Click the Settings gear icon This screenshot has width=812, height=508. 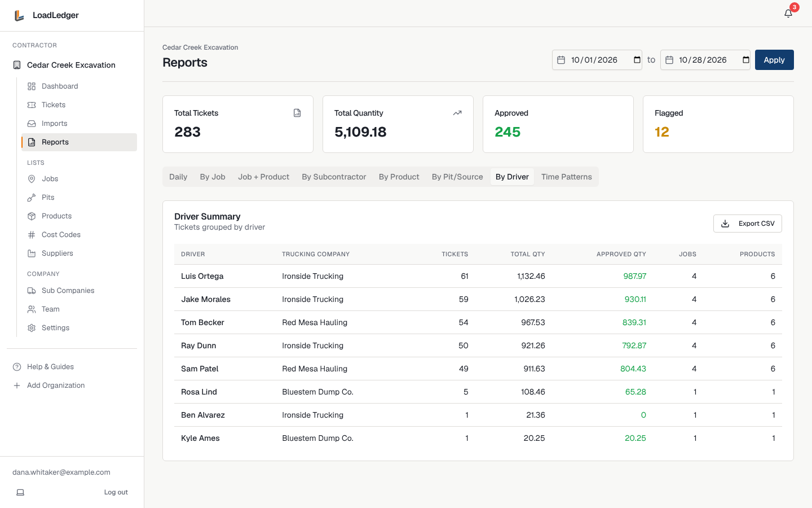coord(32,328)
